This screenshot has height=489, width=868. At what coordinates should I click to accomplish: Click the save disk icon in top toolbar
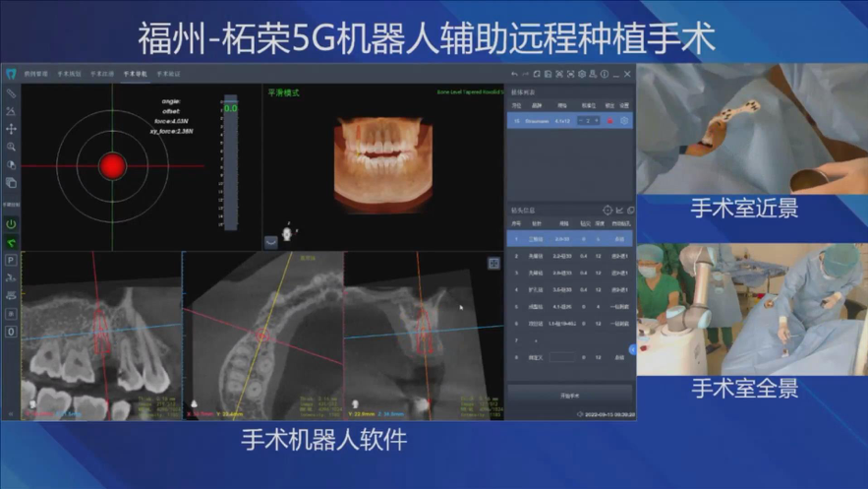(x=549, y=74)
